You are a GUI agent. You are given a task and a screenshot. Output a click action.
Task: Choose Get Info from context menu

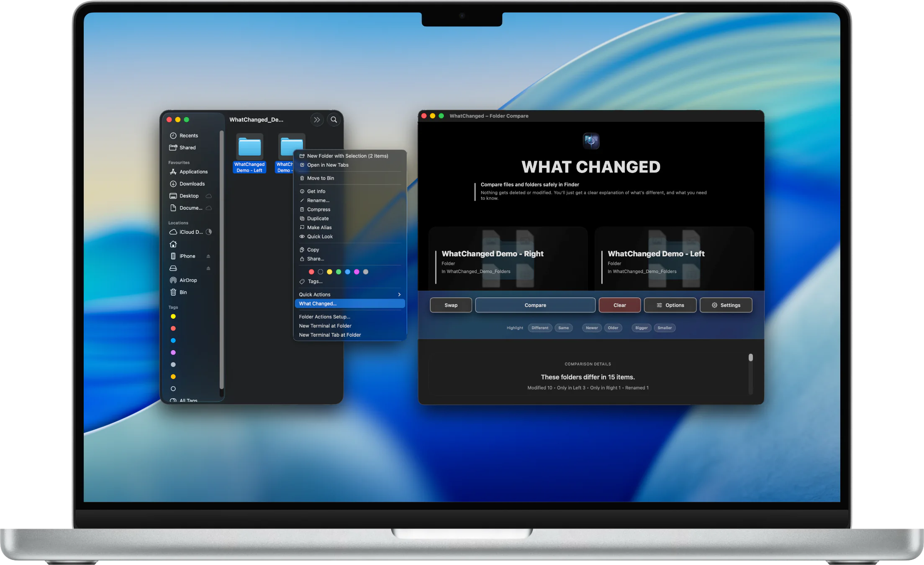[x=350, y=191]
